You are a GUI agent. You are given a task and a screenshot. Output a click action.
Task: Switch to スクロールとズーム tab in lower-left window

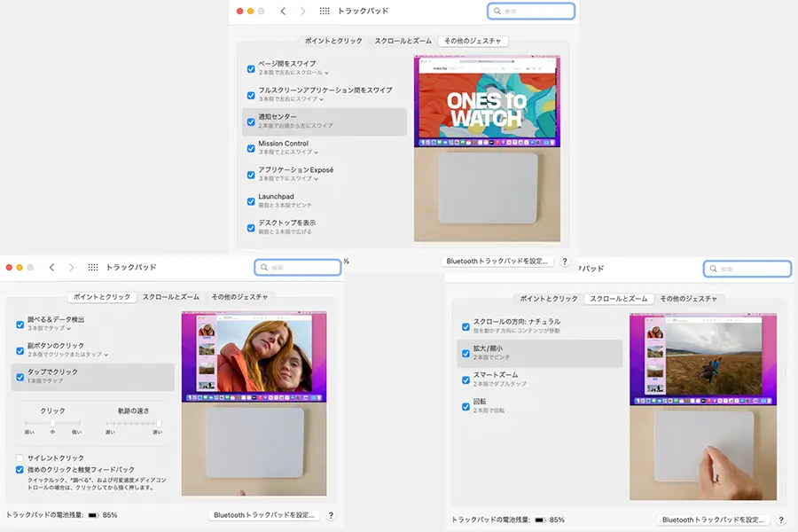[171, 297]
